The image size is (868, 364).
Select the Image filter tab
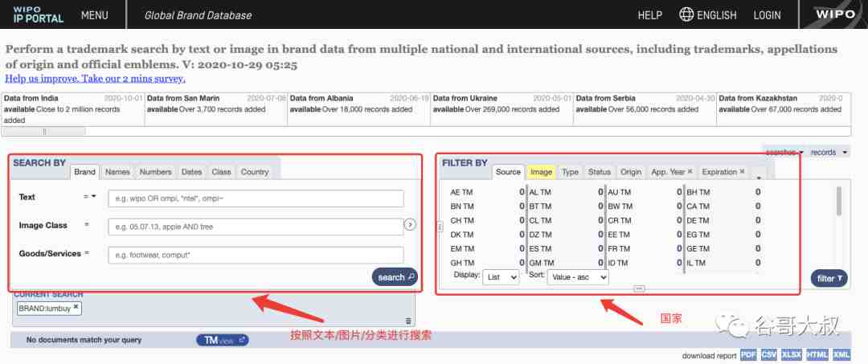(x=541, y=172)
